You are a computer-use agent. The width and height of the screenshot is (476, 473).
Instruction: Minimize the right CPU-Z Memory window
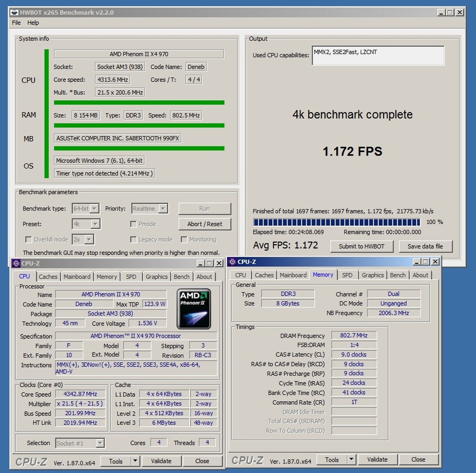417,262
